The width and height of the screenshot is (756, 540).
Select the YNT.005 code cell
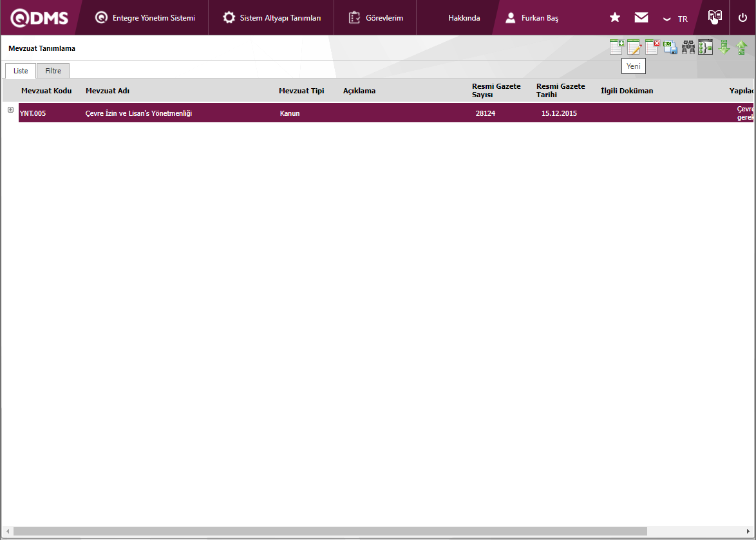(x=33, y=113)
